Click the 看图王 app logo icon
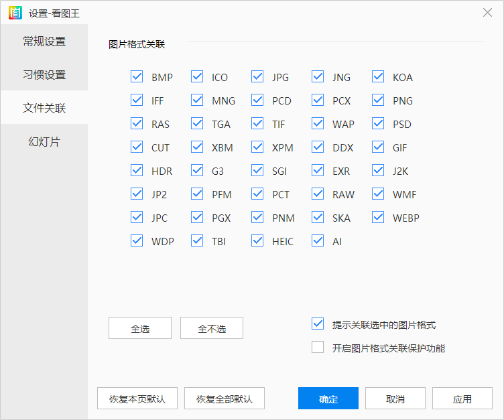 [x=15, y=13]
